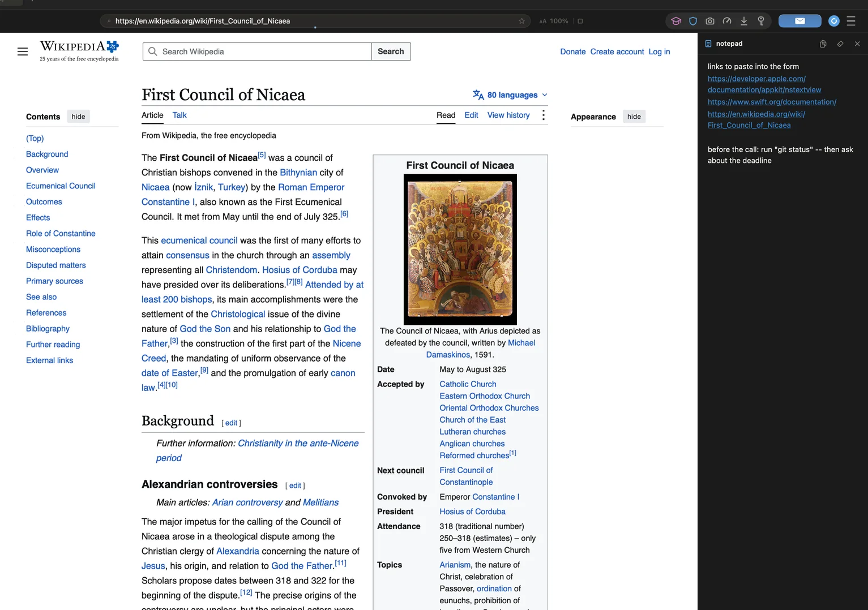This screenshot has height=610, width=868.
Task: Click the key passwords icon in toolbar
Action: [x=761, y=21]
